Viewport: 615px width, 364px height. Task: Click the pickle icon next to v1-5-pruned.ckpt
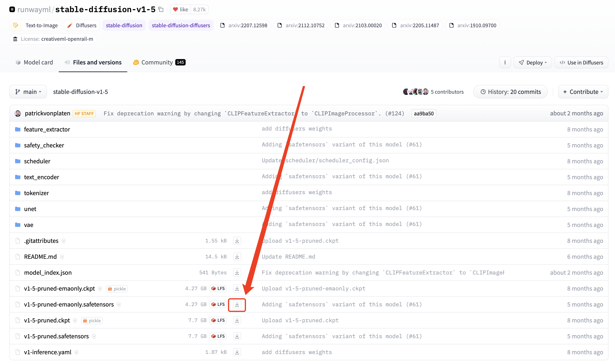[x=91, y=320]
